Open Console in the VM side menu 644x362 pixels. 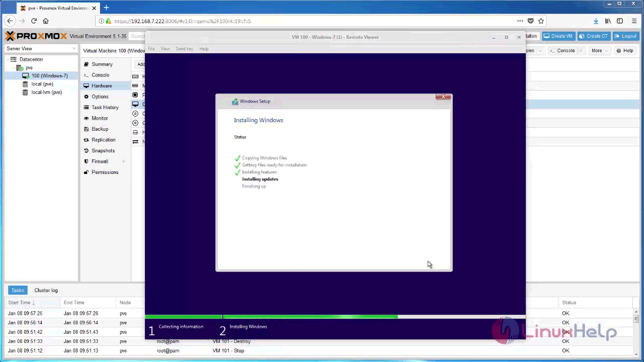100,75
